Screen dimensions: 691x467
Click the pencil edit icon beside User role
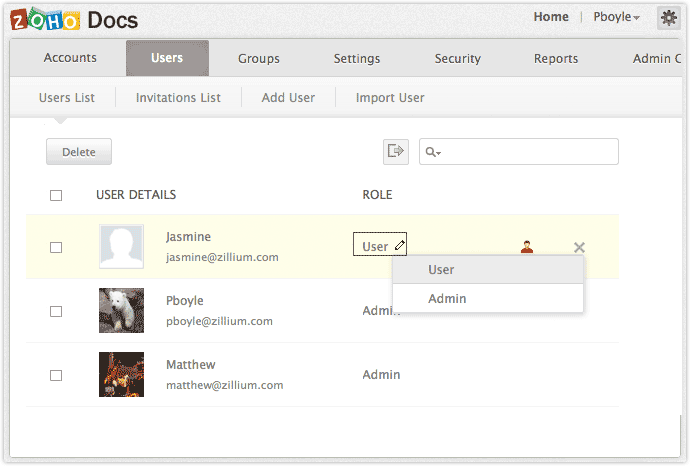[x=399, y=245]
